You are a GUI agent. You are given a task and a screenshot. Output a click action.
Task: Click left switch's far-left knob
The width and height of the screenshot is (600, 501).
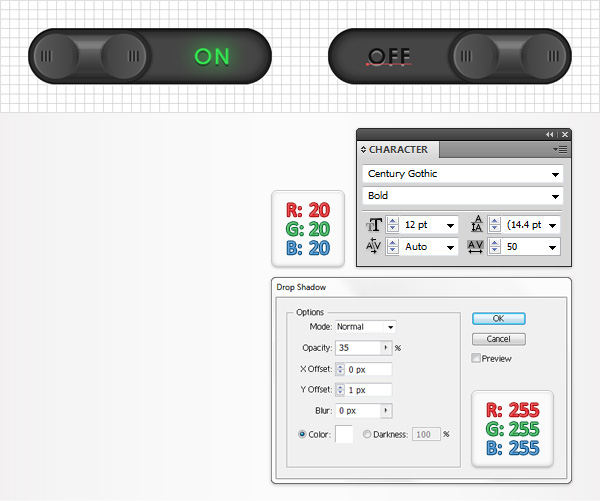[x=55, y=56]
